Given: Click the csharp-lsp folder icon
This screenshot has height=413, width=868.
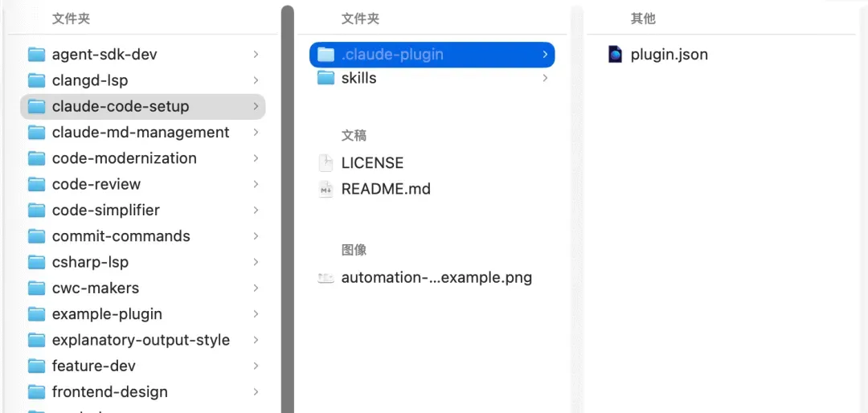Looking at the screenshot, I should tap(36, 263).
